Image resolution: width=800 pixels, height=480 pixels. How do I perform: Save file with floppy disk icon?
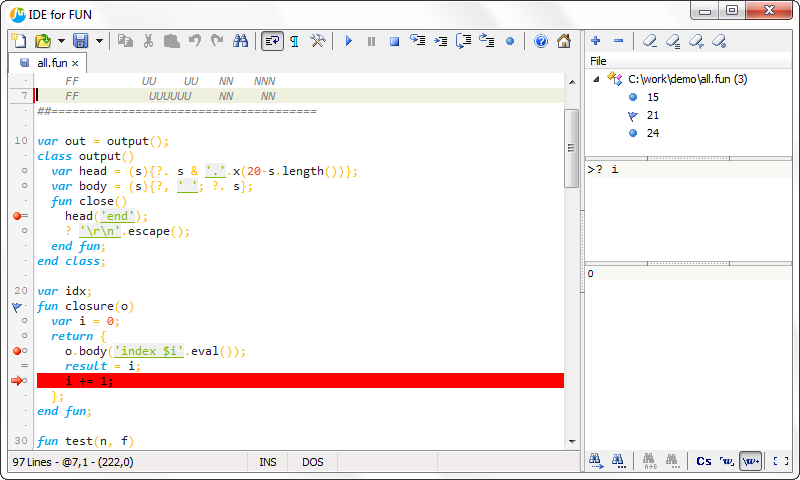81,41
